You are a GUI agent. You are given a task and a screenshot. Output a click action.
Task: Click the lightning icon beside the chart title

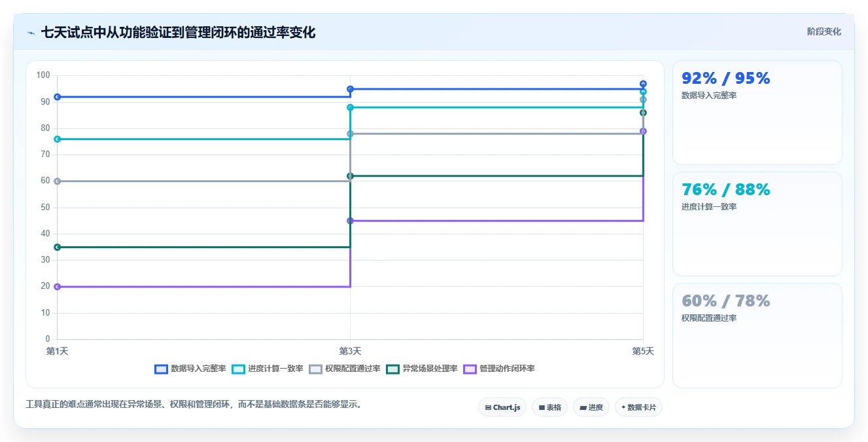click(31, 33)
